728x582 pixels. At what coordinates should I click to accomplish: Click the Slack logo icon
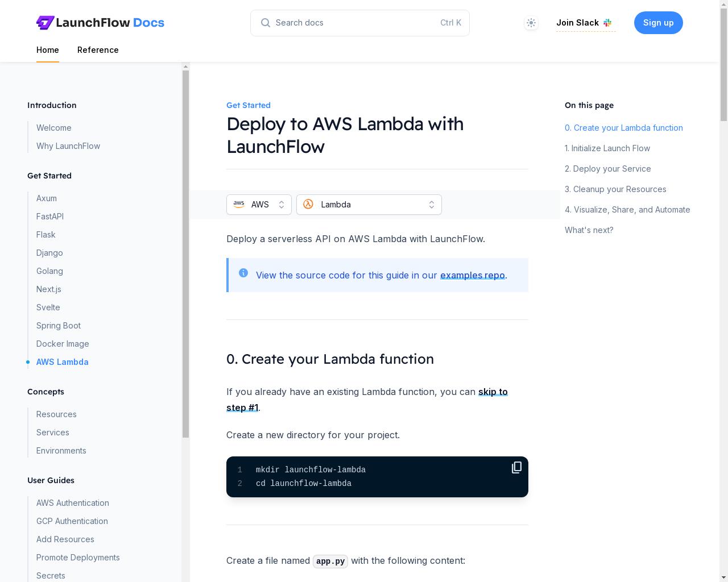click(x=607, y=23)
